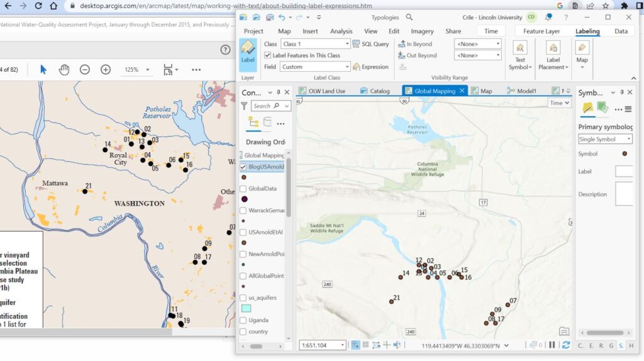Open the Field Custom dropdown
The width and height of the screenshot is (644, 361).
tap(315, 67)
